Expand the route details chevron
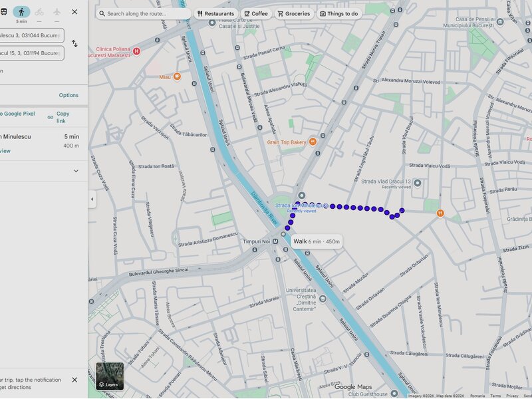The height and width of the screenshot is (399, 532). [76, 171]
